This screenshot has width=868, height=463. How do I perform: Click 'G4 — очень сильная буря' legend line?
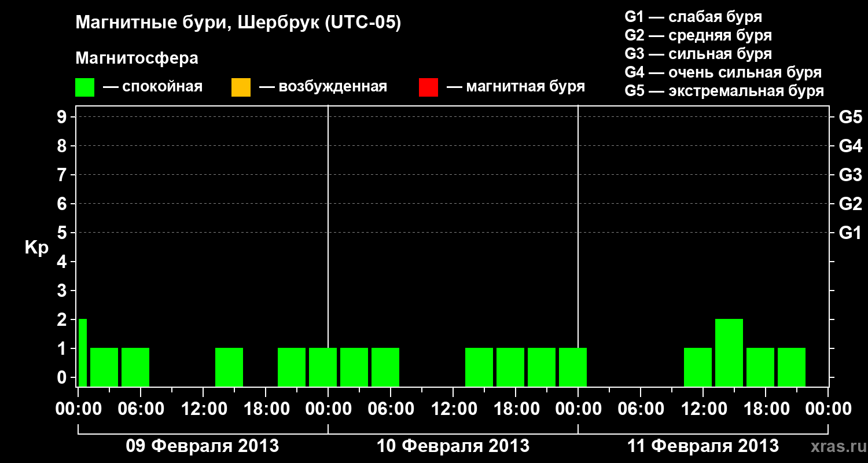(x=723, y=72)
